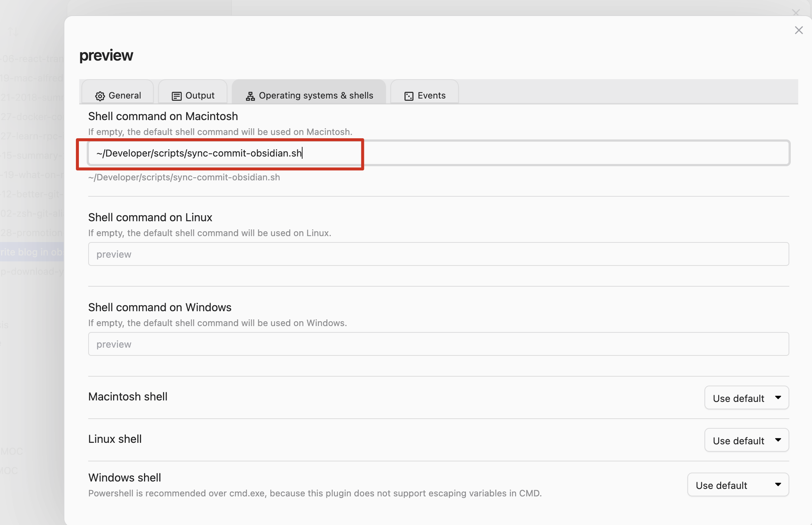Click the sort arrows icon in sidebar
Viewport: 812px width, 525px height.
(x=13, y=32)
